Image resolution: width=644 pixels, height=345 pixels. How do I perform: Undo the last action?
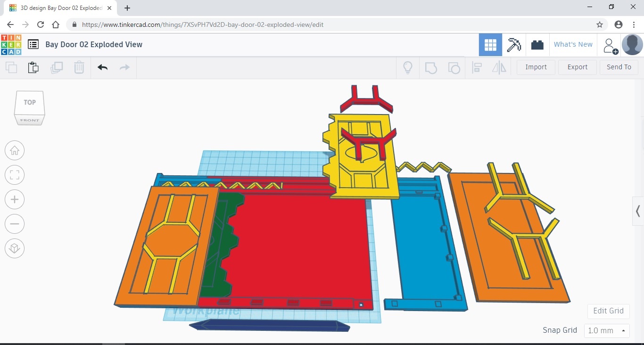(102, 67)
